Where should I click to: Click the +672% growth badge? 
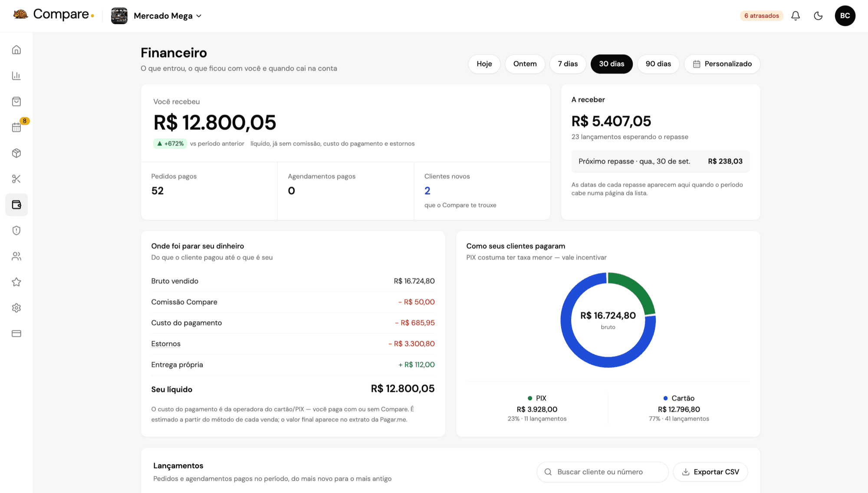pyautogui.click(x=170, y=144)
